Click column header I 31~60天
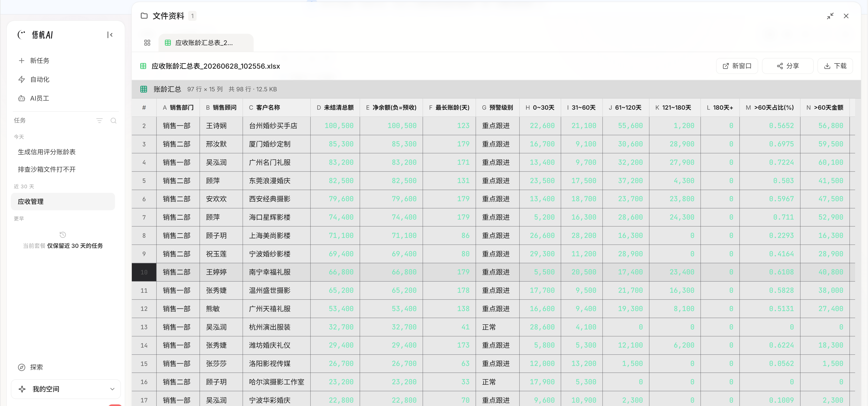The width and height of the screenshot is (868, 406). point(582,108)
